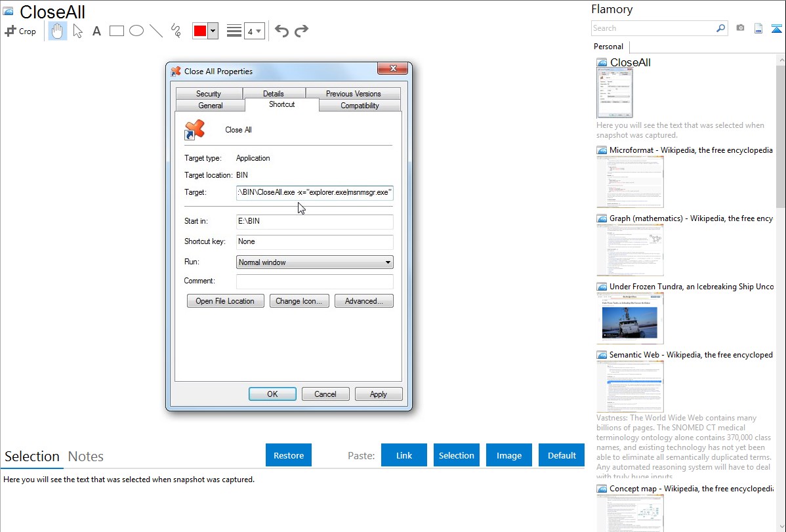786x532 pixels.
Task: Open the General tab in Properties dialog
Action: click(211, 106)
